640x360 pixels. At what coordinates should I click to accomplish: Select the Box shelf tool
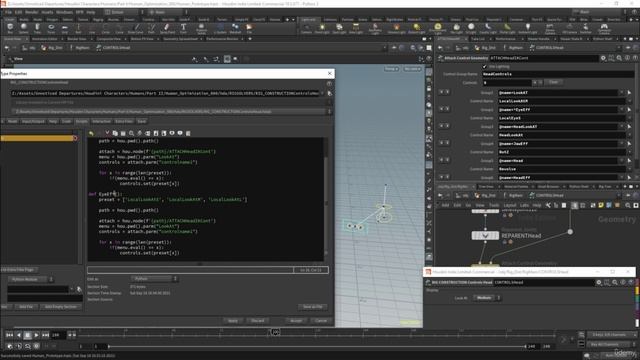coord(10,28)
